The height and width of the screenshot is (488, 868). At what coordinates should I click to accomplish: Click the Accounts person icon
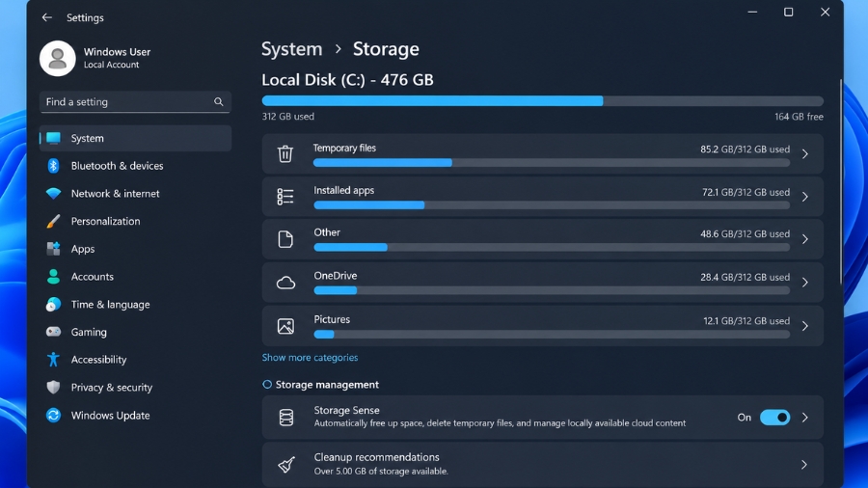53,276
